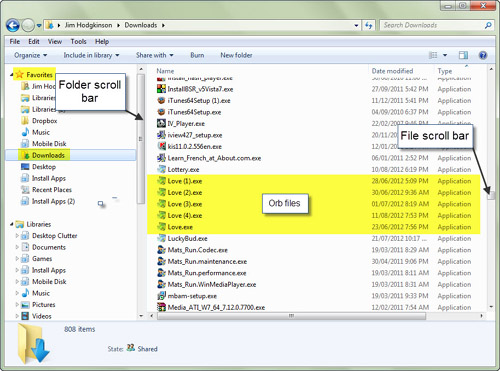Select the kis11.0.2.556en.exe file icon
Screen dimensions: 500x371
coord(161,147)
